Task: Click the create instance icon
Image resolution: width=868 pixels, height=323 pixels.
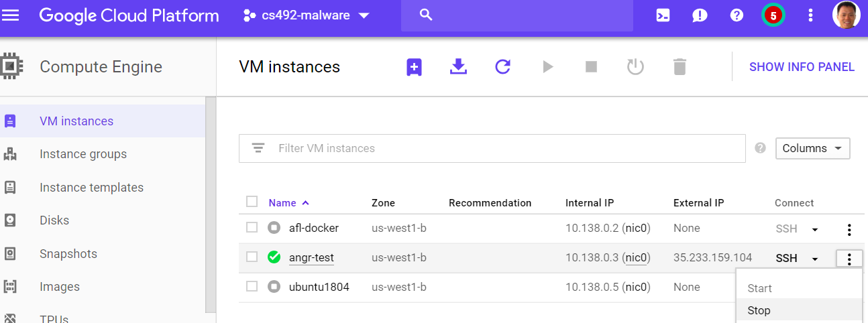Action: (x=414, y=66)
